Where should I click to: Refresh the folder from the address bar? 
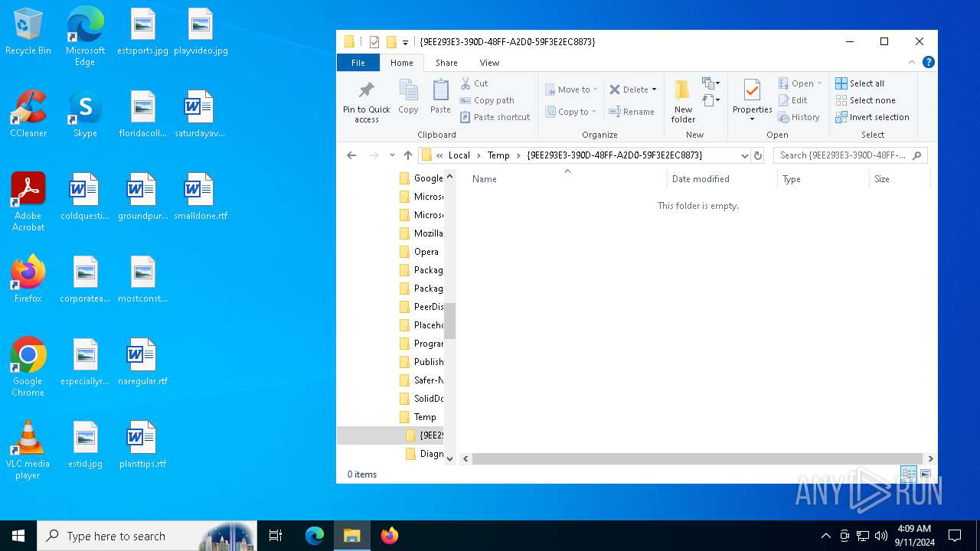(x=758, y=155)
